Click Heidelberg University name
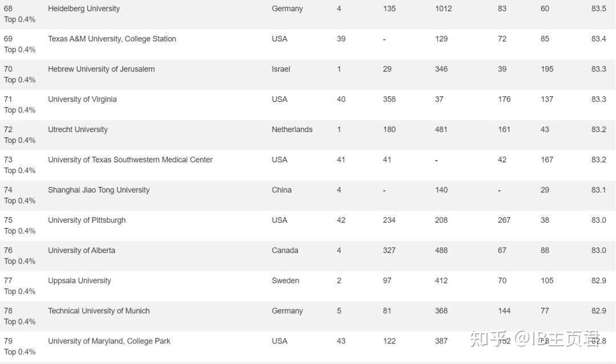Image resolution: width=616 pixels, height=364 pixels. click(x=84, y=9)
